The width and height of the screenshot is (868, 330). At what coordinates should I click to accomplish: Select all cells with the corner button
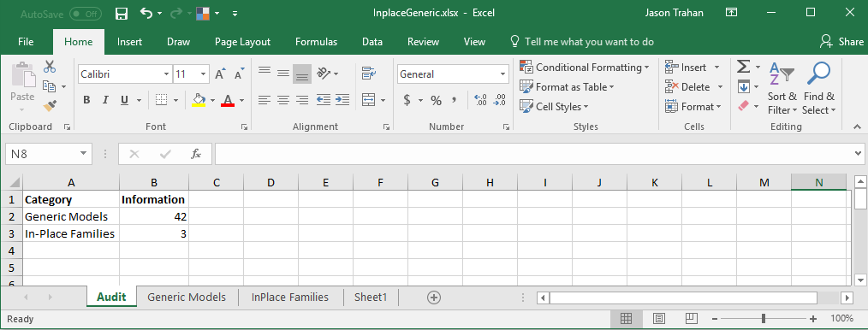(x=12, y=182)
